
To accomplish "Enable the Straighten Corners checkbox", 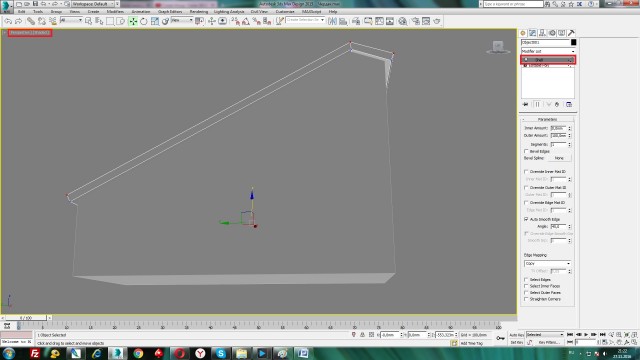I will pyautogui.click(x=526, y=299).
